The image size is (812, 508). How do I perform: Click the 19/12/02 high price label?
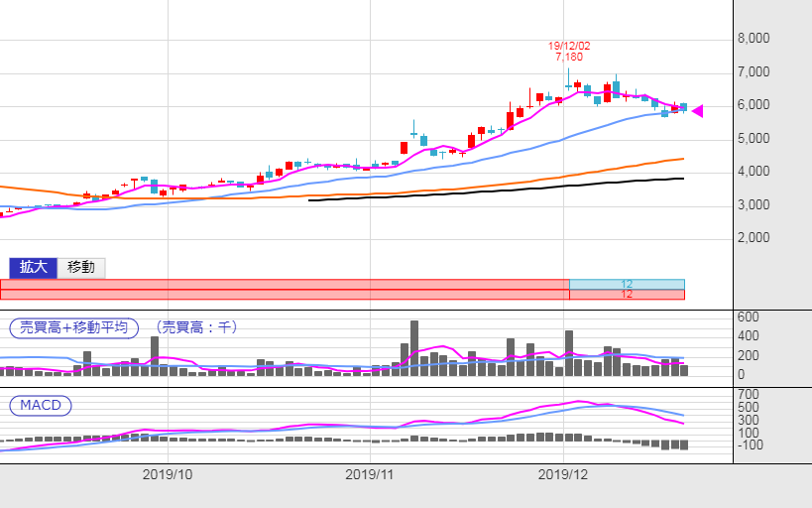569,46
